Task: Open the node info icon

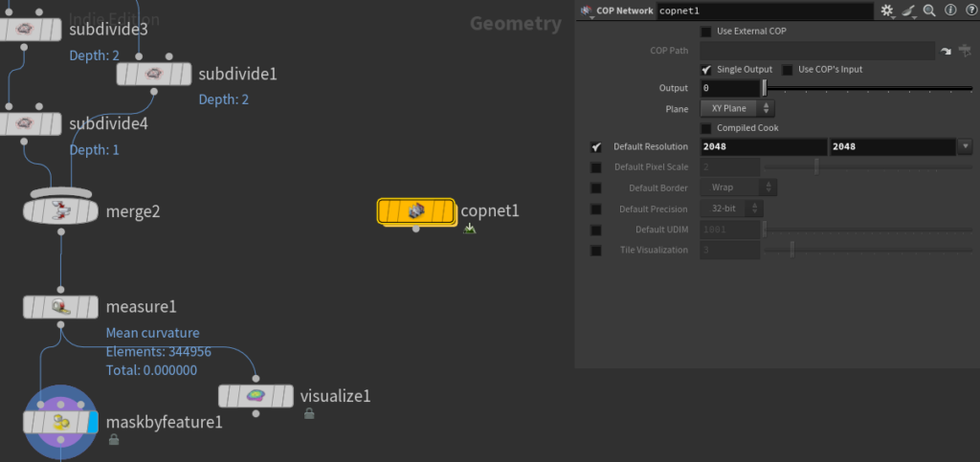Action: pyautogui.click(x=949, y=11)
